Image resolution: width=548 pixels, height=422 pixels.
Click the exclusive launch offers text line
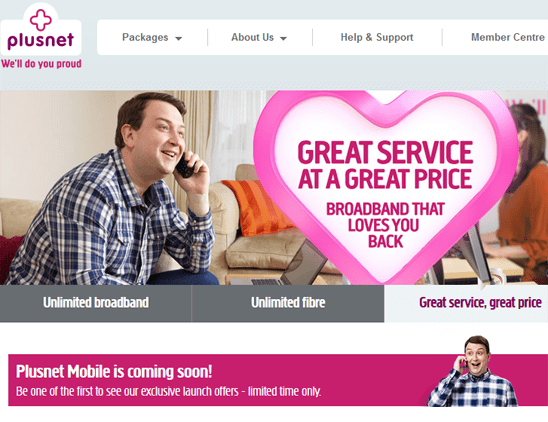point(168,391)
